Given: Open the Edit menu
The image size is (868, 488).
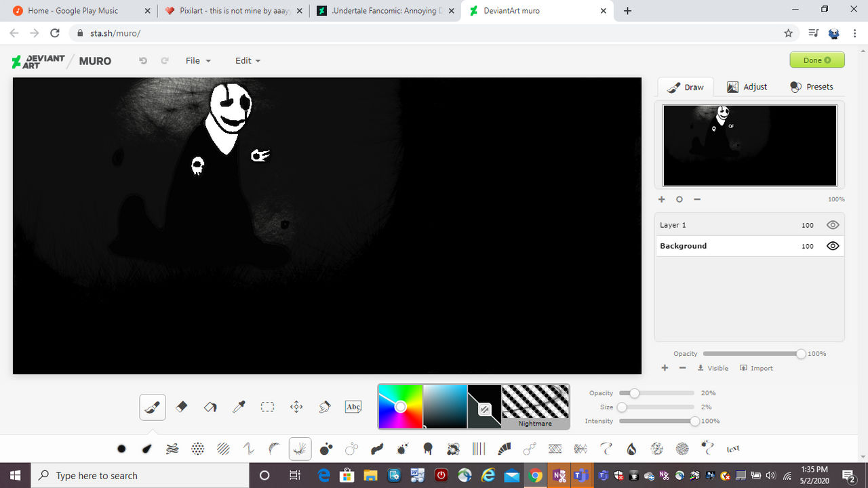Looking at the screenshot, I should click(x=248, y=60).
